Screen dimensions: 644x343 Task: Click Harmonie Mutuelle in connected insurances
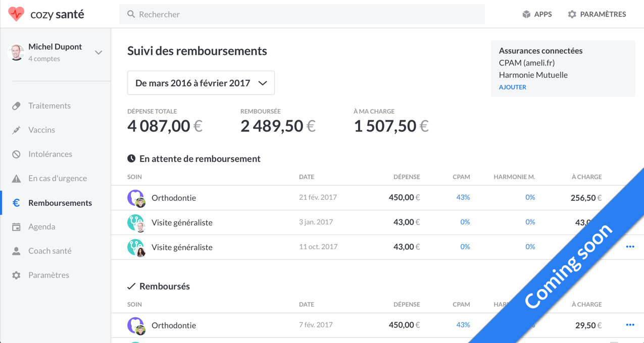[533, 75]
